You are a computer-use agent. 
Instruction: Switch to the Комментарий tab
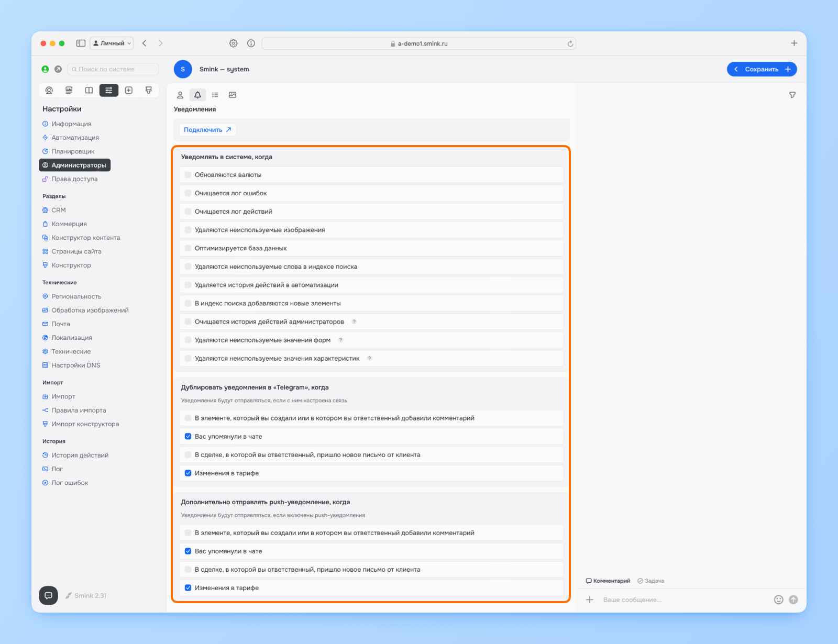608,581
